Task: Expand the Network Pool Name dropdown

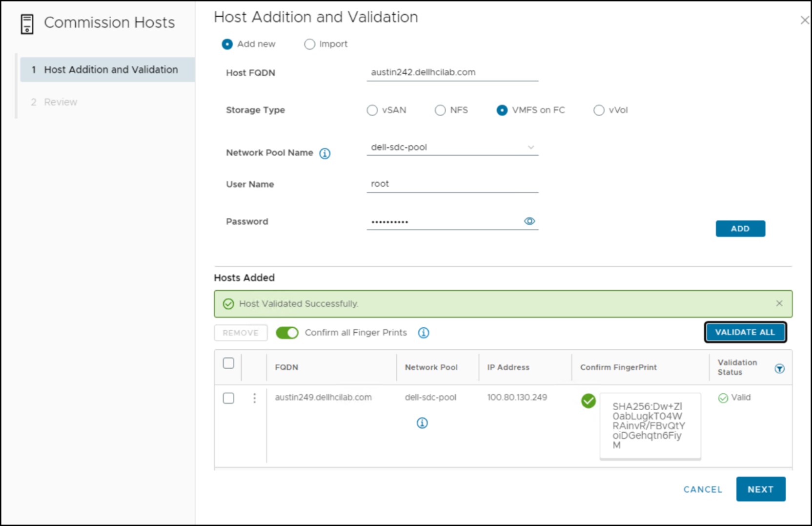Action: click(452, 147)
